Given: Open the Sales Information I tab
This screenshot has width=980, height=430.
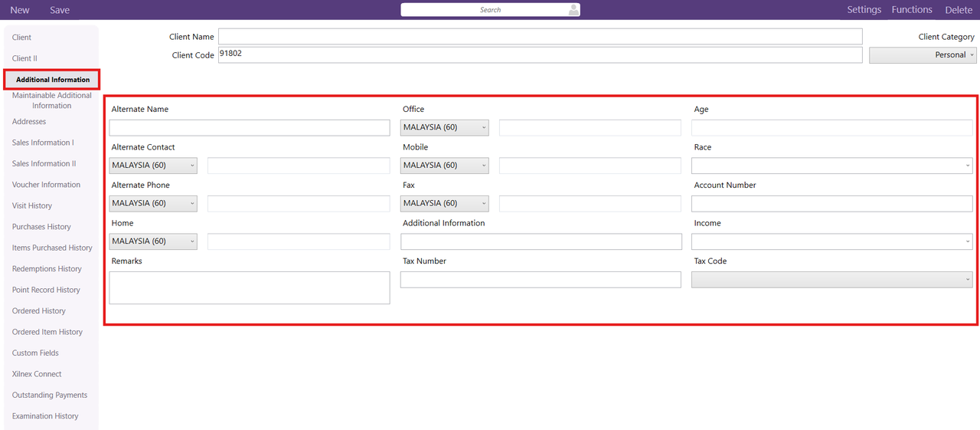Looking at the screenshot, I should pyautogui.click(x=43, y=143).
